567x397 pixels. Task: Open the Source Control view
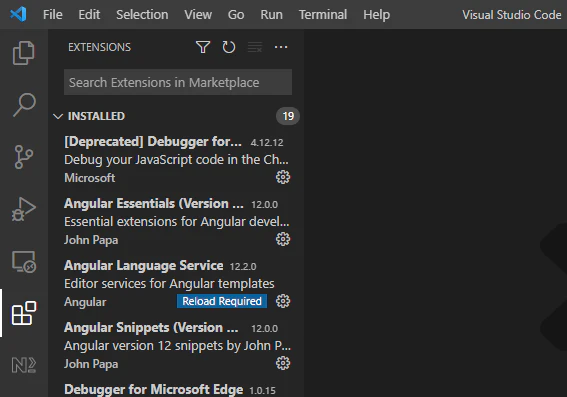pos(24,157)
